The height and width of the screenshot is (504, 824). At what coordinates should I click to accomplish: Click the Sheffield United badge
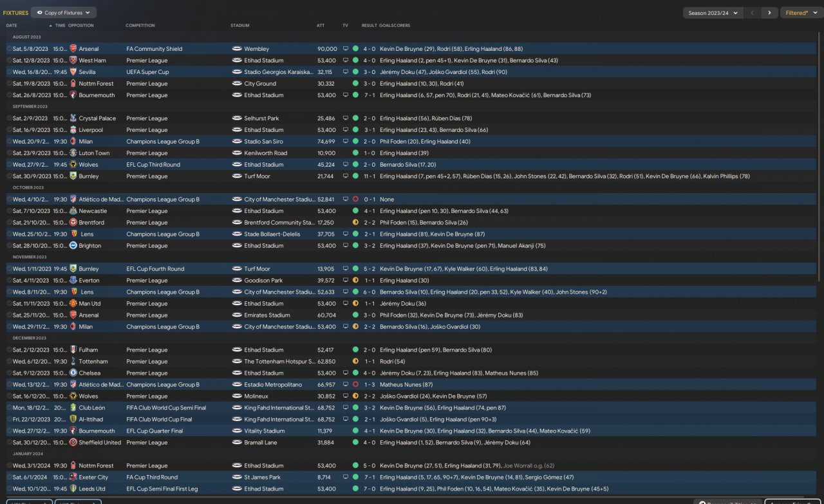point(73,443)
